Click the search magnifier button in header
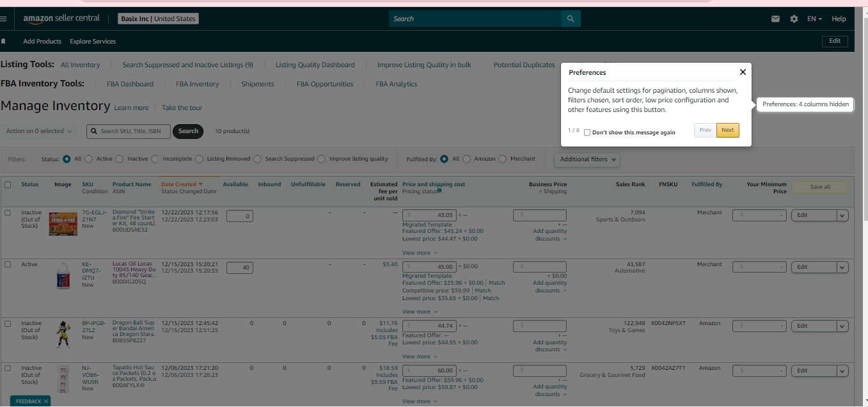This screenshot has height=407, width=868. 571,19
